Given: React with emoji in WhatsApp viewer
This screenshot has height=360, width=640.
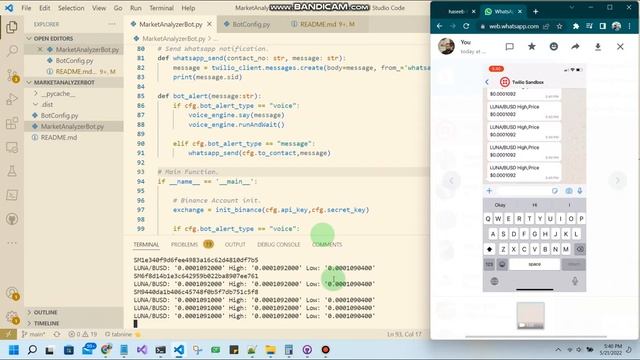Looking at the screenshot, I should tap(553, 47).
